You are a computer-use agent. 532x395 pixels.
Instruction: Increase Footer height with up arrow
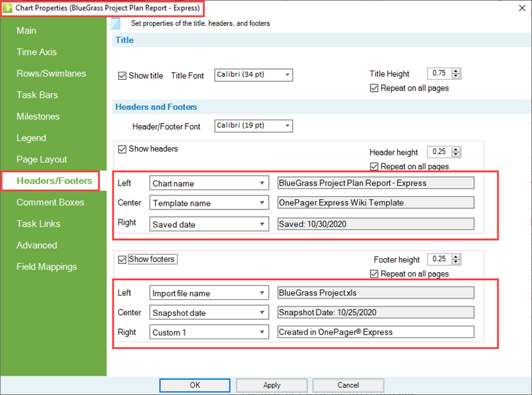coord(456,257)
